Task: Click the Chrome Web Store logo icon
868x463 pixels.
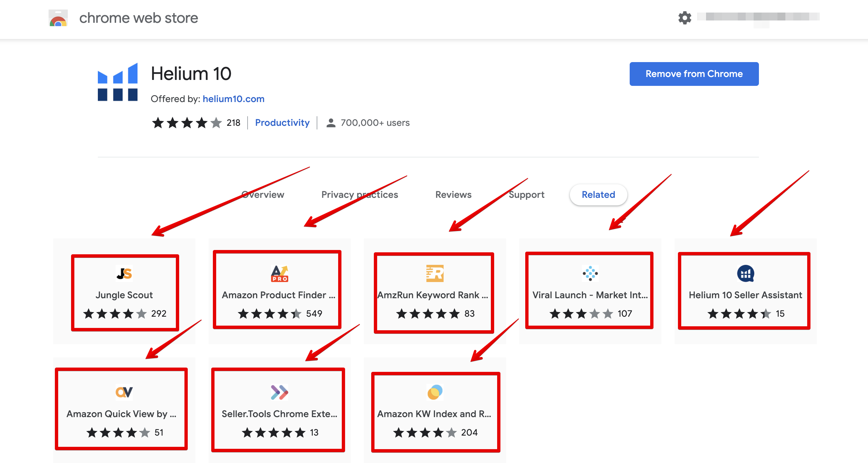Action: click(58, 18)
